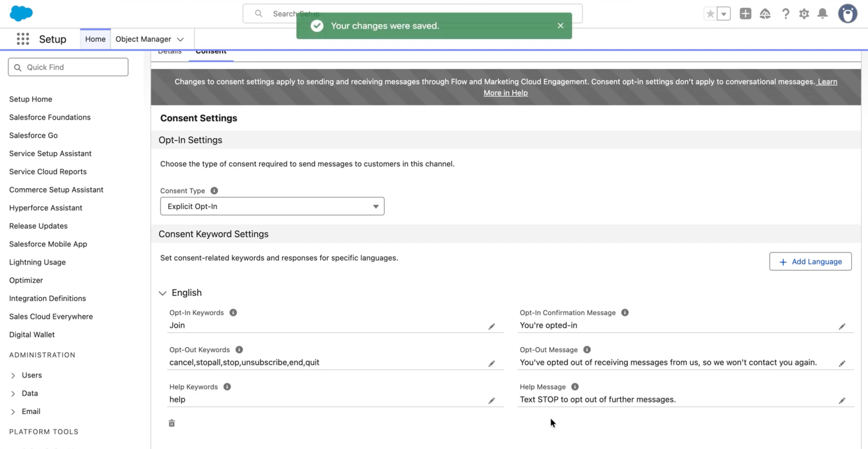This screenshot has height=449, width=868.
Task: Edit the Opt-Out Keywords pencil icon
Action: pos(492,363)
